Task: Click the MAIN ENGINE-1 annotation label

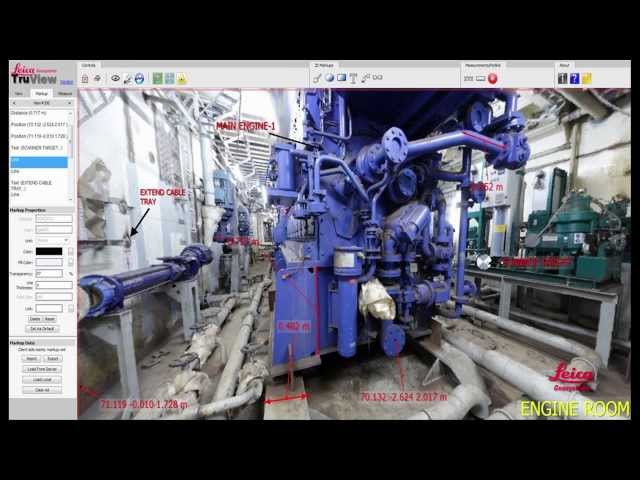Action: [245, 126]
